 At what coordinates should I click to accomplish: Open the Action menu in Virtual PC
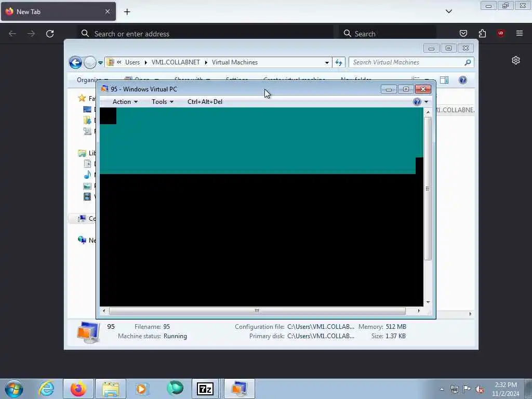pyautogui.click(x=125, y=102)
